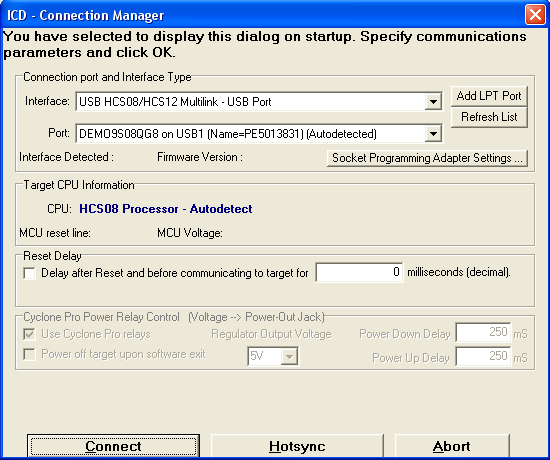The image size is (550, 460).
Task: Click the Refresh List button
Action: 489,117
